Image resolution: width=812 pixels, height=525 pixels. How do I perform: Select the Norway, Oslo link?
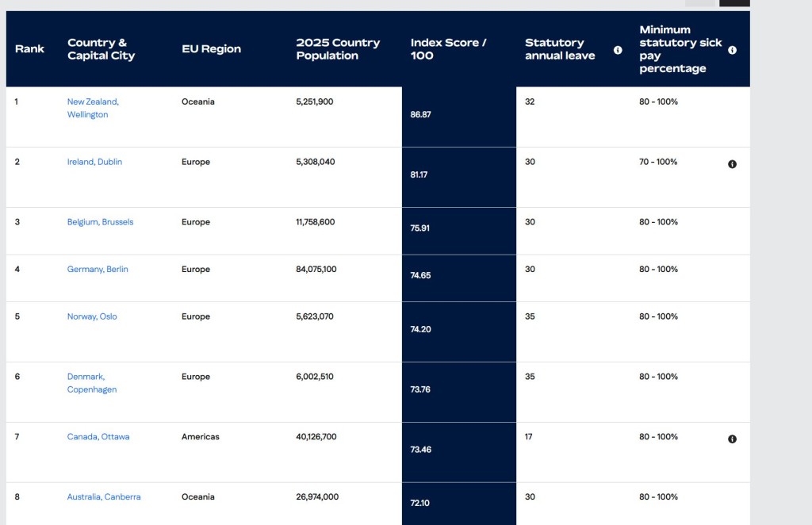point(92,316)
